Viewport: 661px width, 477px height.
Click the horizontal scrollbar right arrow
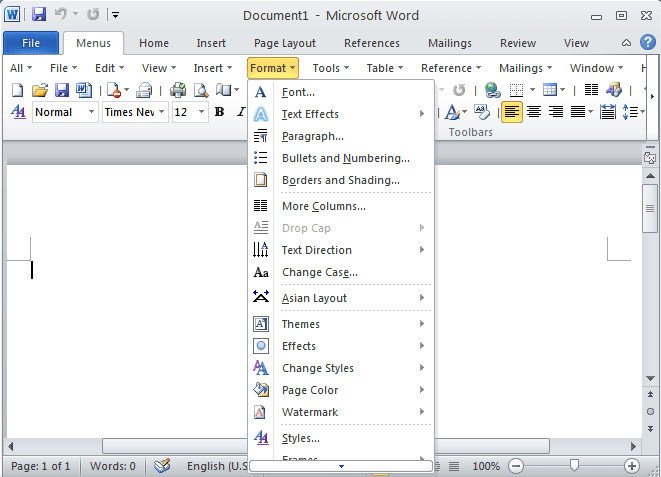[633, 446]
